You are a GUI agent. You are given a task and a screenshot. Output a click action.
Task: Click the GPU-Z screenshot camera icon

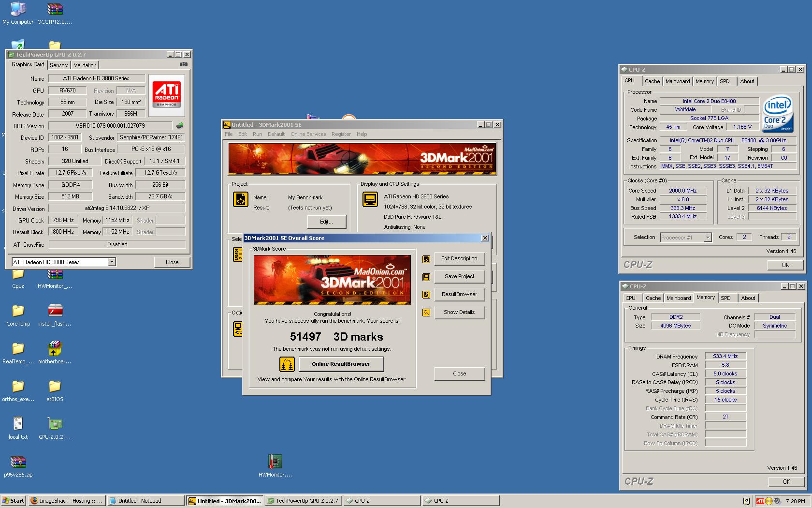click(184, 64)
